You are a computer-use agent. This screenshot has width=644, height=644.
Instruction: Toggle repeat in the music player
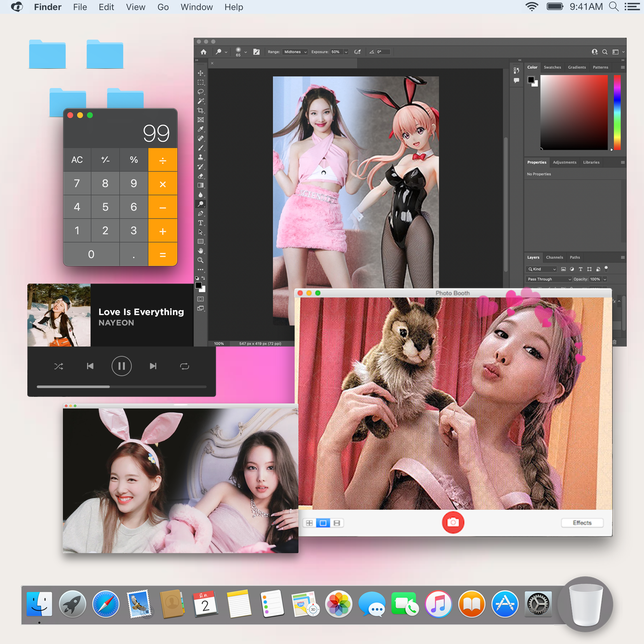184,366
